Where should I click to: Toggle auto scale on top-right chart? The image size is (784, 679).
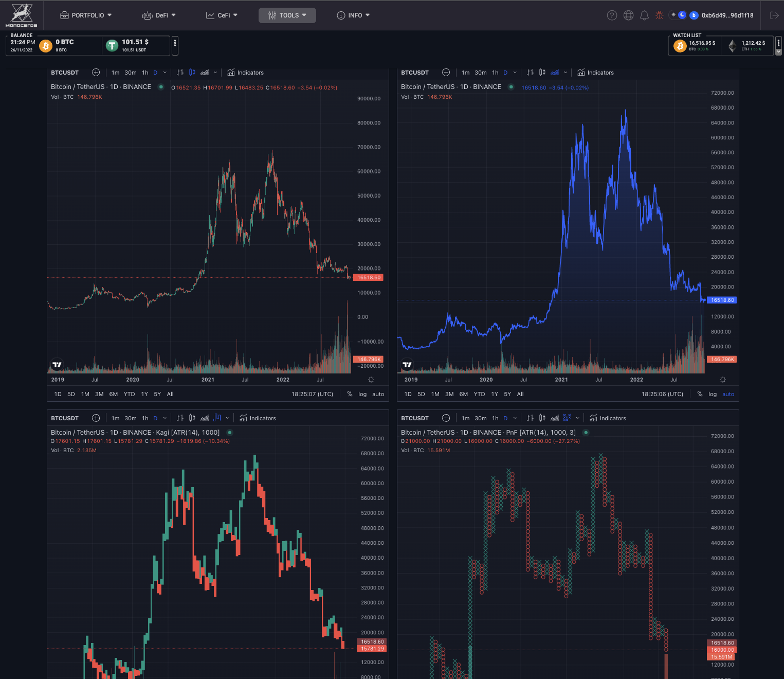point(728,395)
